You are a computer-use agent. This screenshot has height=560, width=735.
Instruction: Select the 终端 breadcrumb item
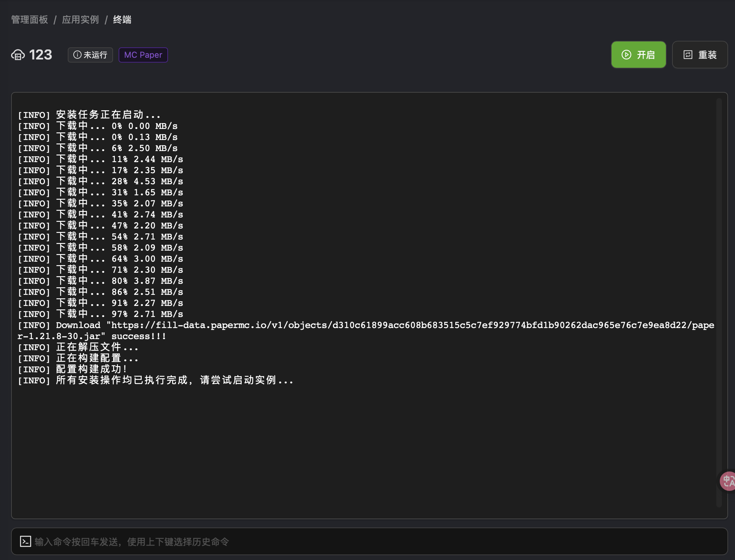coord(122,20)
